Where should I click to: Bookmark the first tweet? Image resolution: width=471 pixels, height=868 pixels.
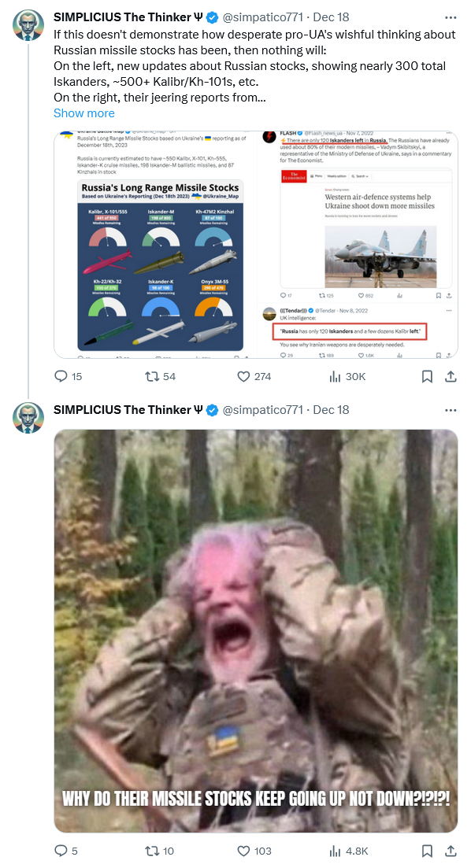[427, 376]
